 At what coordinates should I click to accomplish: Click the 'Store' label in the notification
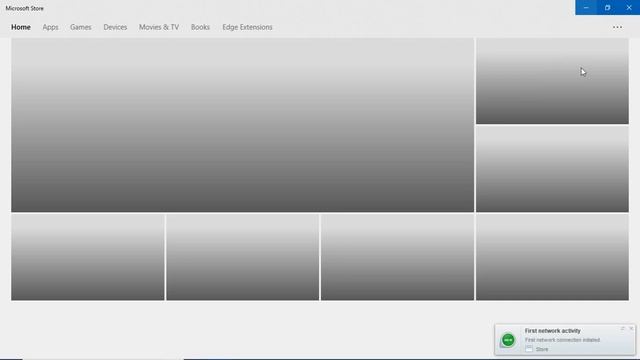click(x=542, y=349)
